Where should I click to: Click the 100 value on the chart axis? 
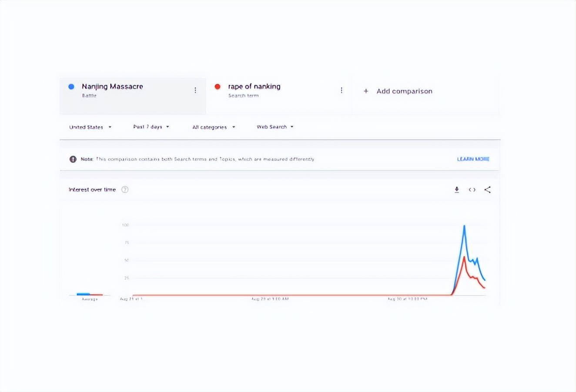125,225
